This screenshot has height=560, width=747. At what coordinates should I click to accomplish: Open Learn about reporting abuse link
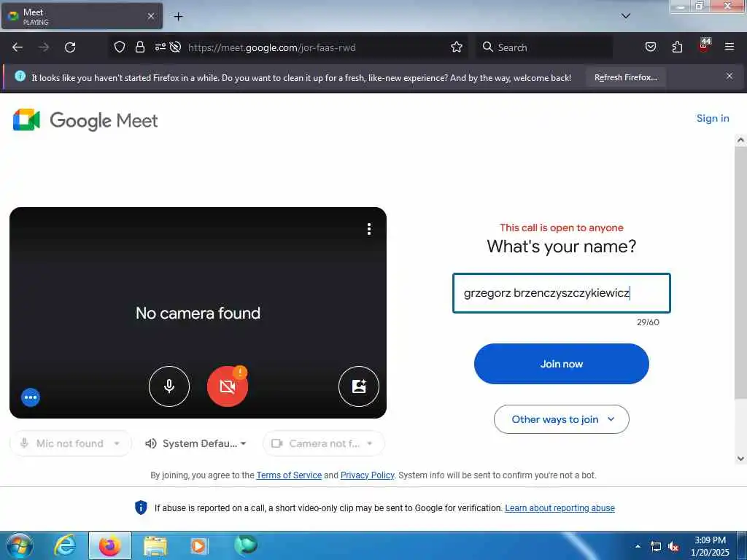(560, 508)
